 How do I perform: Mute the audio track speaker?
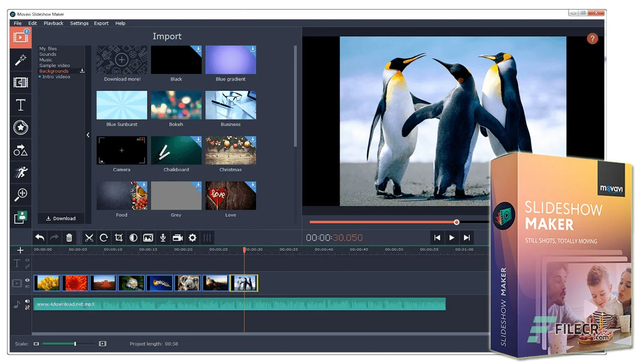point(27,301)
